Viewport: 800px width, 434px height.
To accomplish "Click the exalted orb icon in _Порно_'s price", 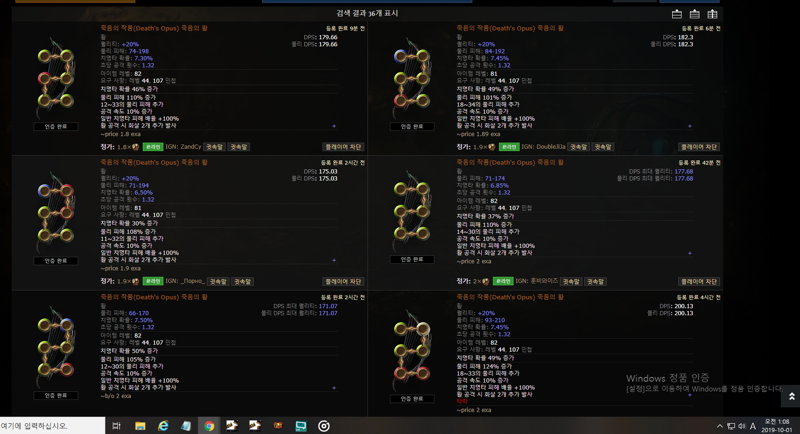I will click(x=135, y=282).
